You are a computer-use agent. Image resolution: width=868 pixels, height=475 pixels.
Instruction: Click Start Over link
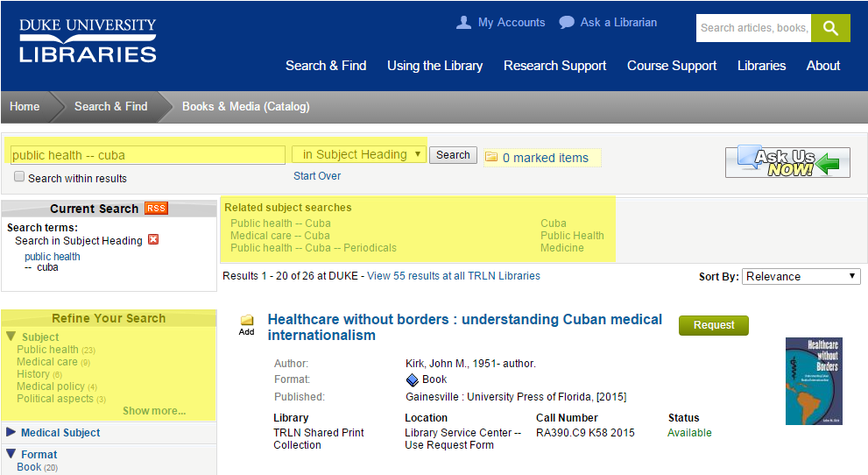(x=317, y=176)
